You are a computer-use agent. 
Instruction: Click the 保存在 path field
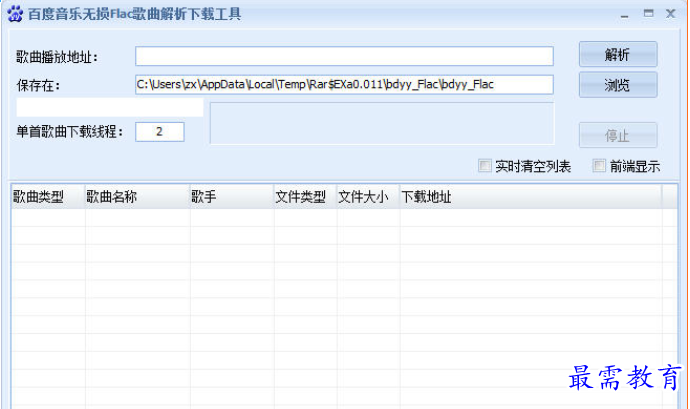point(344,85)
